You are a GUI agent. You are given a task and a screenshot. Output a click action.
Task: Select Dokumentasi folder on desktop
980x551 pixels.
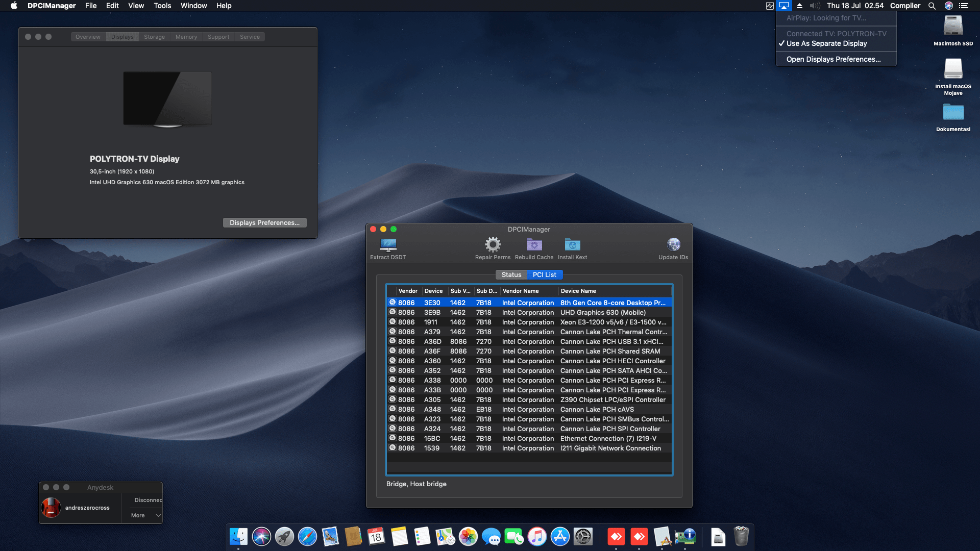click(953, 112)
